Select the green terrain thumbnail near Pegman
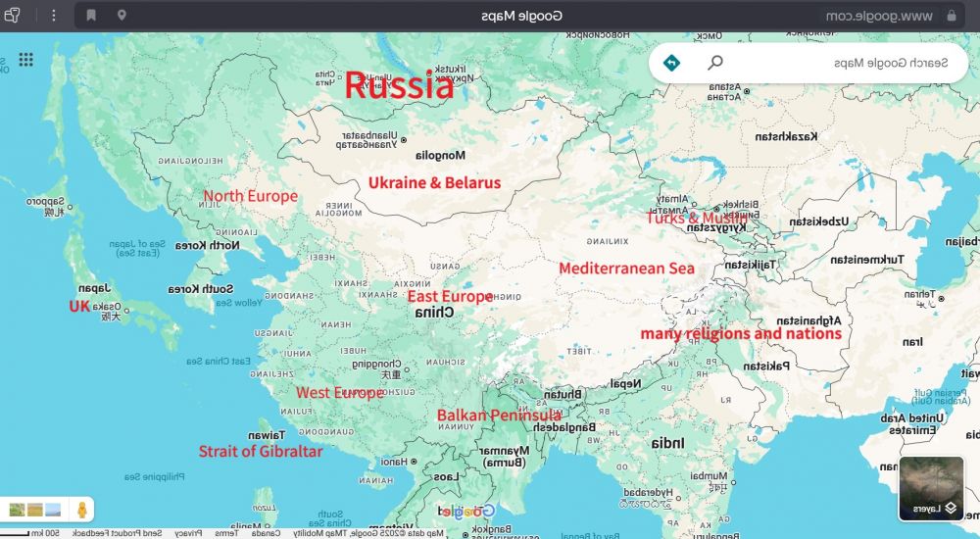 pos(18,510)
